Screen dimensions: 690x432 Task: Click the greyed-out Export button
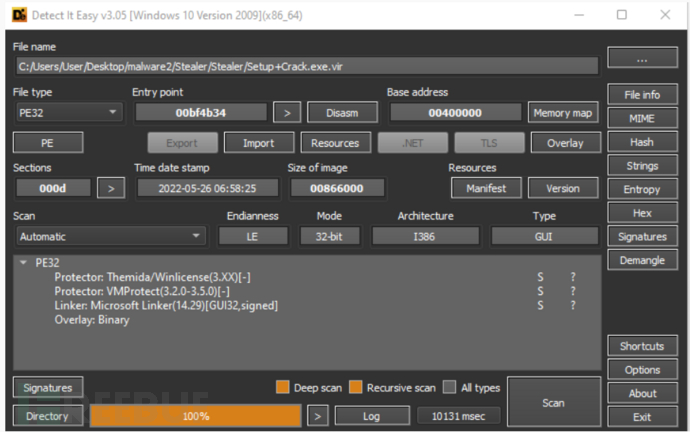click(x=182, y=143)
